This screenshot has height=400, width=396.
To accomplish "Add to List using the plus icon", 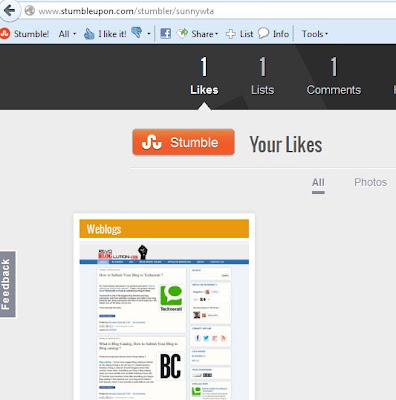I will pos(231,34).
